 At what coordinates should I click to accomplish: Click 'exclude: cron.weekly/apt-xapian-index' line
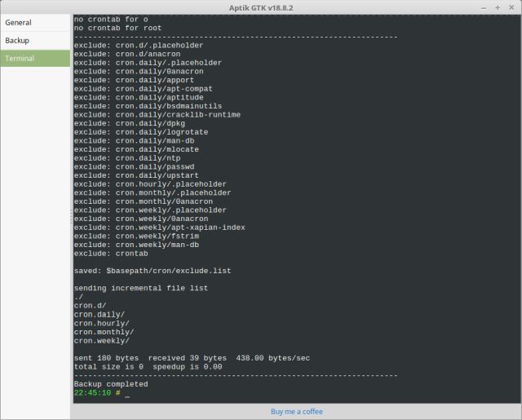point(160,228)
